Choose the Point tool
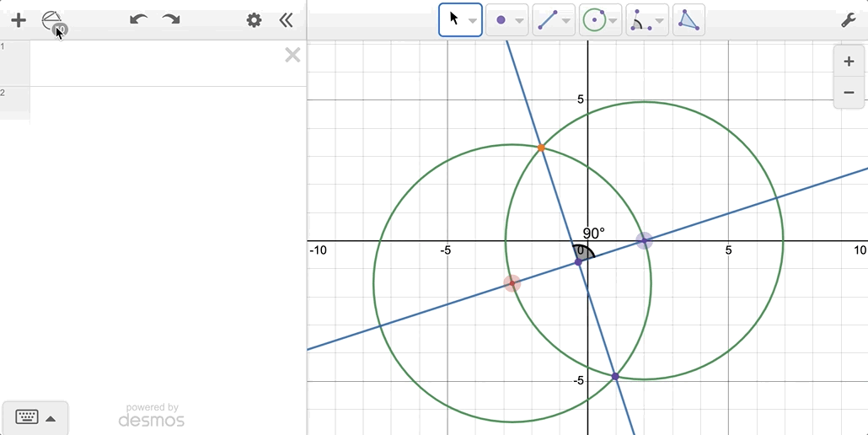The image size is (868, 435). (501, 20)
